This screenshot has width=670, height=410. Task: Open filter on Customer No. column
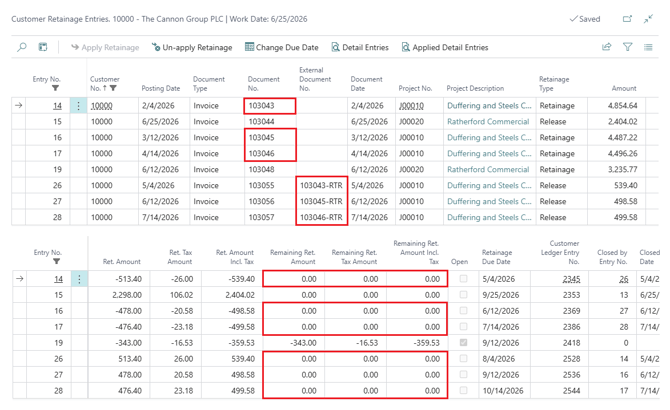point(113,88)
